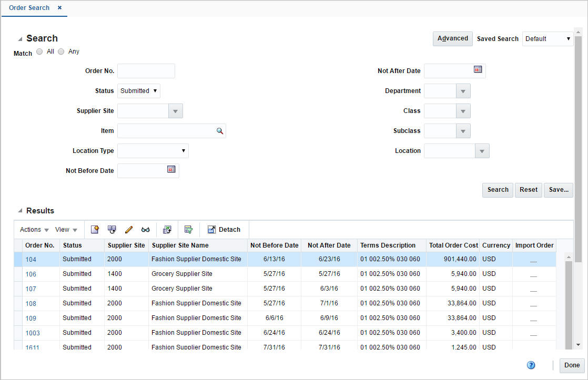Open the Actions menu

(x=33, y=229)
